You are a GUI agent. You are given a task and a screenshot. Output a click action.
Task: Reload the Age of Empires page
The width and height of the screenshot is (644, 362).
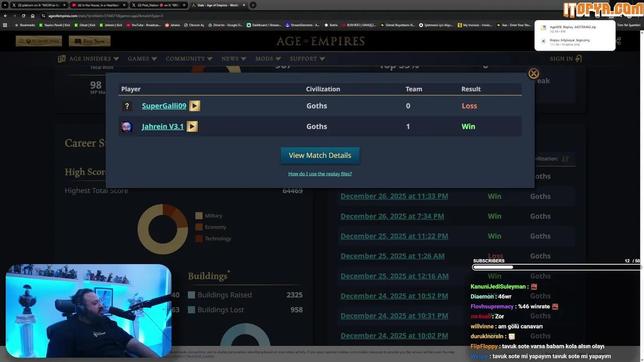click(x=23, y=16)
